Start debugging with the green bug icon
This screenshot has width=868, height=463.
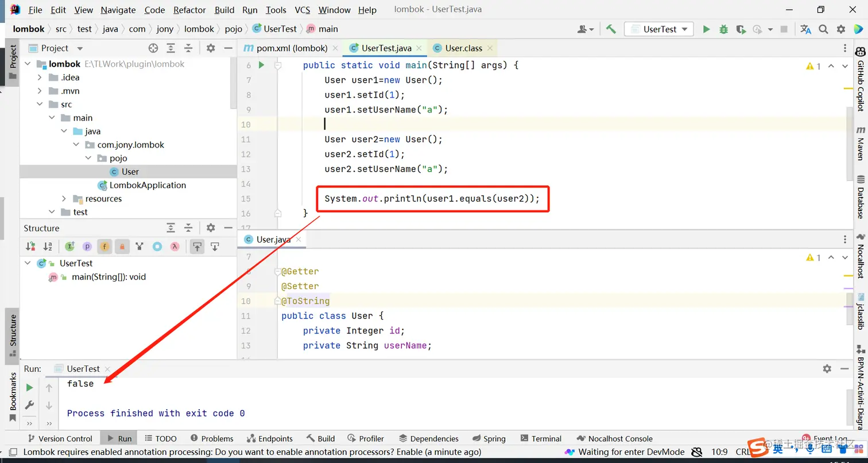[723, 29]
